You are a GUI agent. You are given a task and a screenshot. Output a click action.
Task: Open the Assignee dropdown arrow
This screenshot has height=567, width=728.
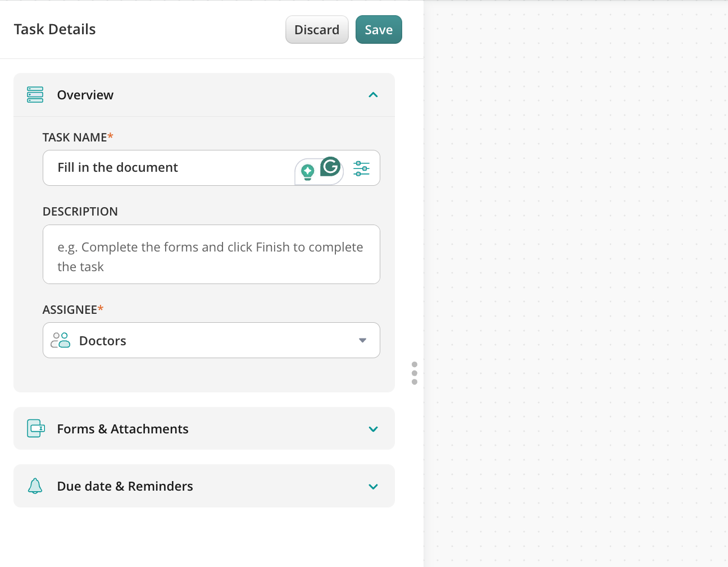(362, 340)
